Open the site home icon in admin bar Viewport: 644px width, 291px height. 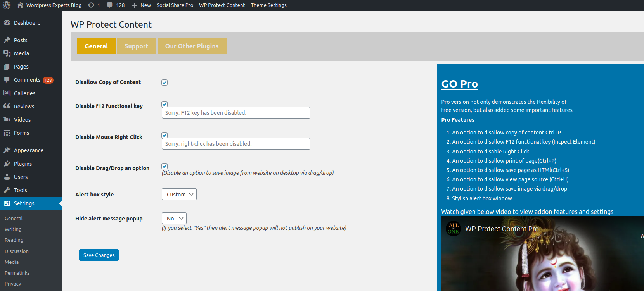pos(20,5)
